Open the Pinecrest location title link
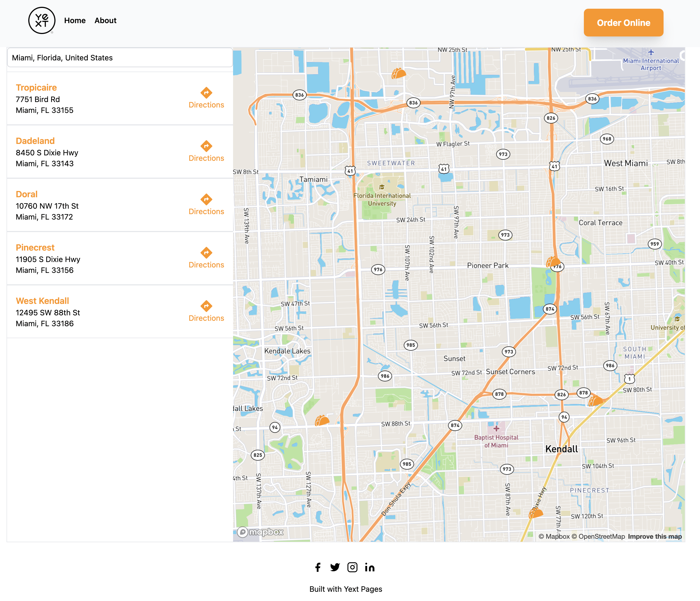The image size is (700, 601). tap(35, 247)
